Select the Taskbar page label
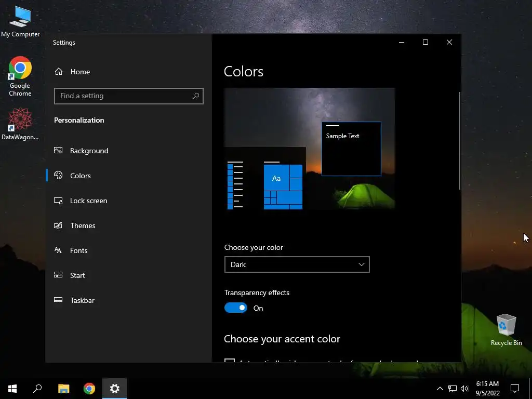 (83, 300)
